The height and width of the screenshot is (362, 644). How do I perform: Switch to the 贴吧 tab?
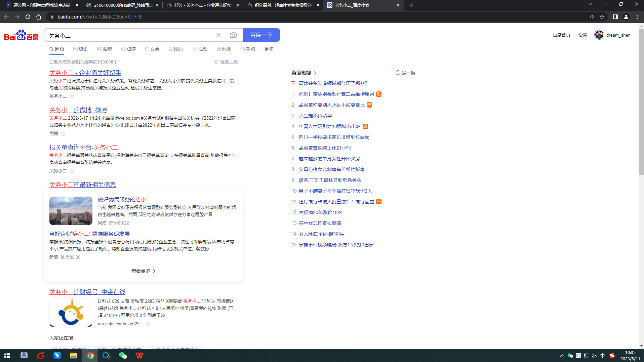click(105, 49)
